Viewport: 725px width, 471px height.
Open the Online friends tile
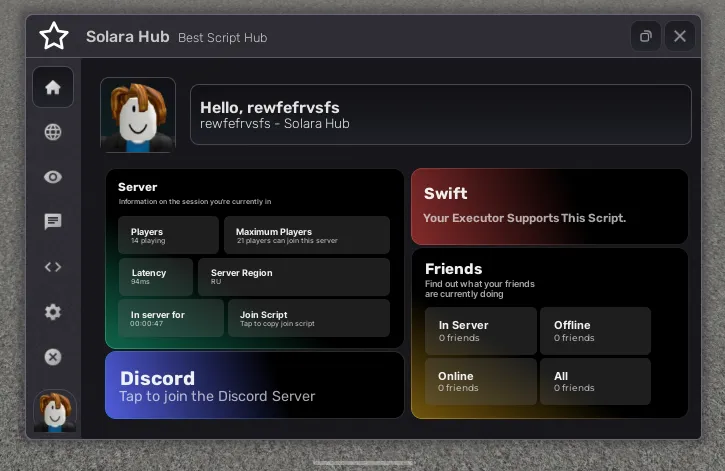[481, 382]
